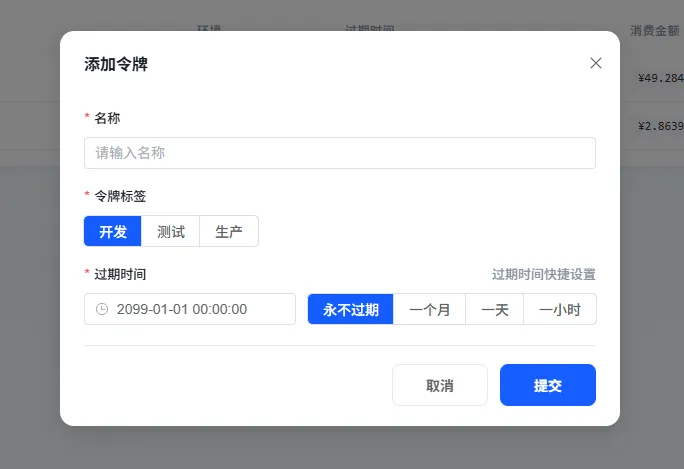Click the 令牌标签 field label

(x=120, y=196)
